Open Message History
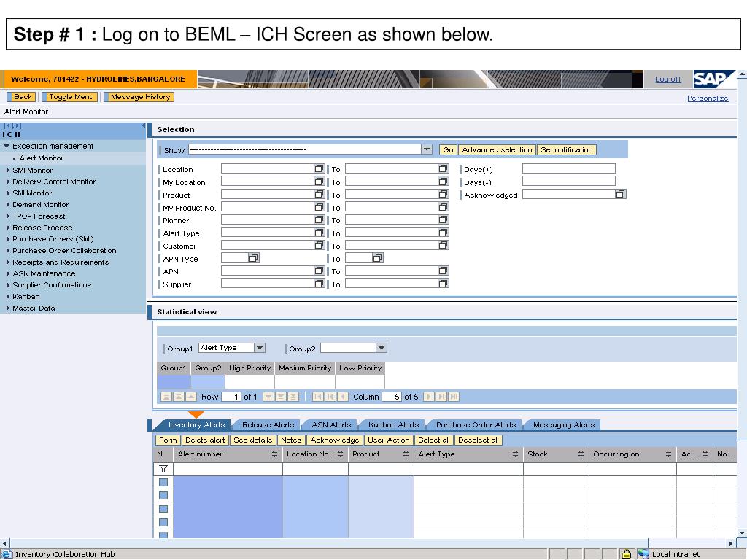This screenshot has height=560, width=747. coord(140,97)
